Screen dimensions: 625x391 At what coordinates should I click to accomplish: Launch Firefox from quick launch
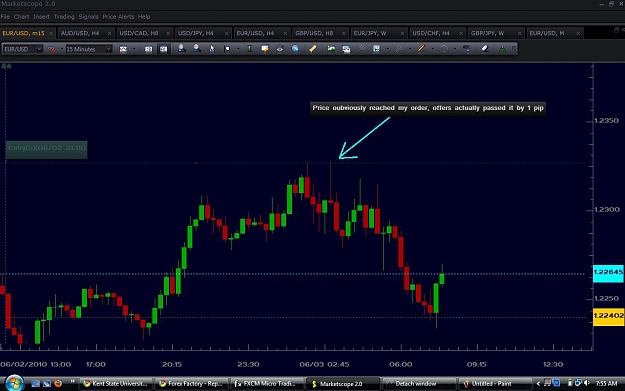pos(58,383)
